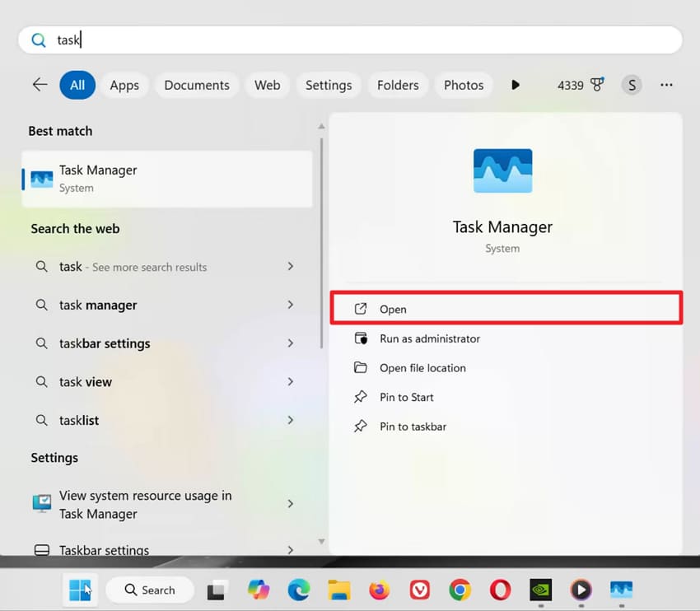Launch Copilot from the taskbar
The height and width of the screenshot is (611, 700).
pos(259,590)
